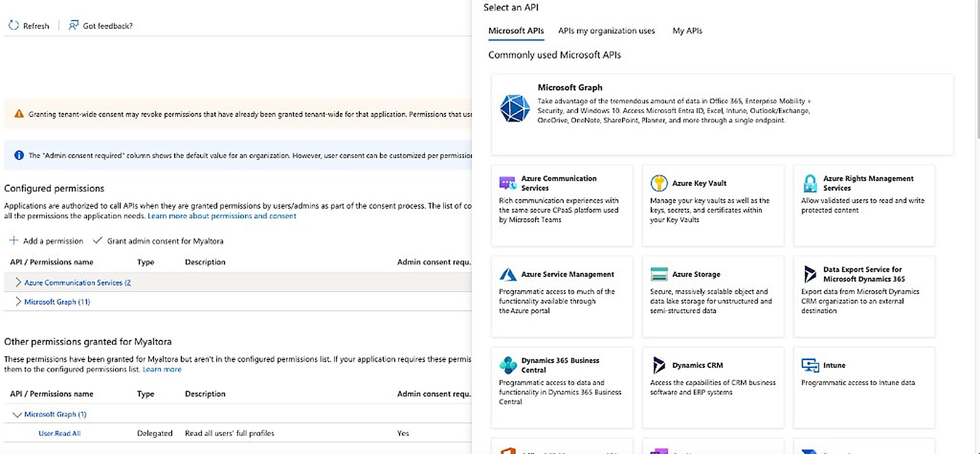Screen dimensions: 980x454
Task: Click the Azure Key Vault key icon
Action: [x=659, y=183]
